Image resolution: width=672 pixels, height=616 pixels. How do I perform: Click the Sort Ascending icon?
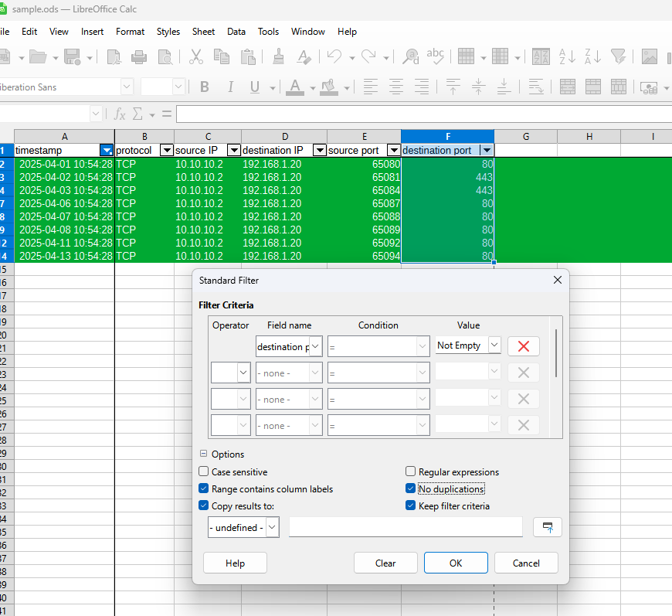(567, 56)
